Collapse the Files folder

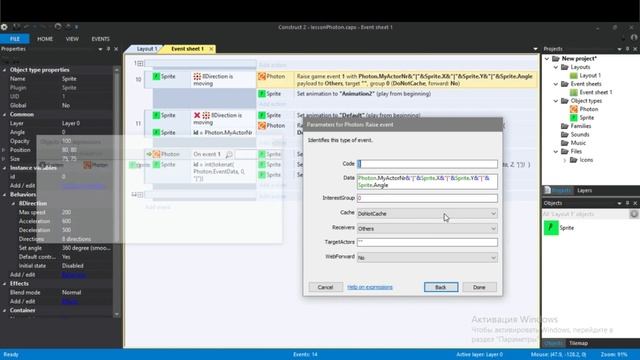[556, 151]
